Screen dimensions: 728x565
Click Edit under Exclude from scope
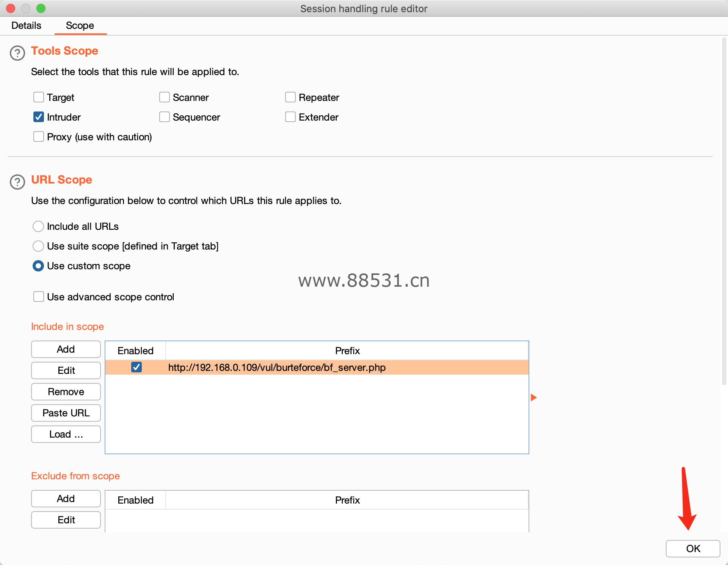coord(66,520)
